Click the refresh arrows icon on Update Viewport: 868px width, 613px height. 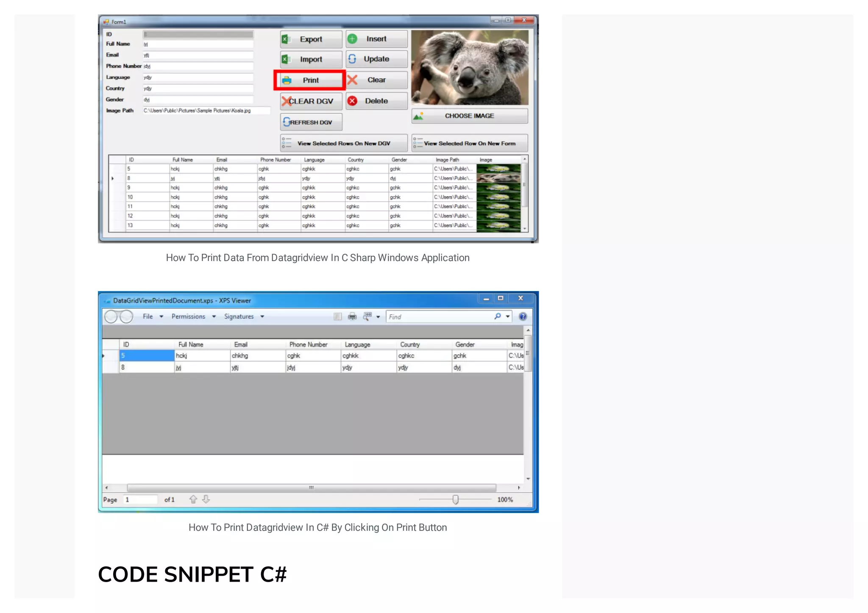[x=353, y=59]
